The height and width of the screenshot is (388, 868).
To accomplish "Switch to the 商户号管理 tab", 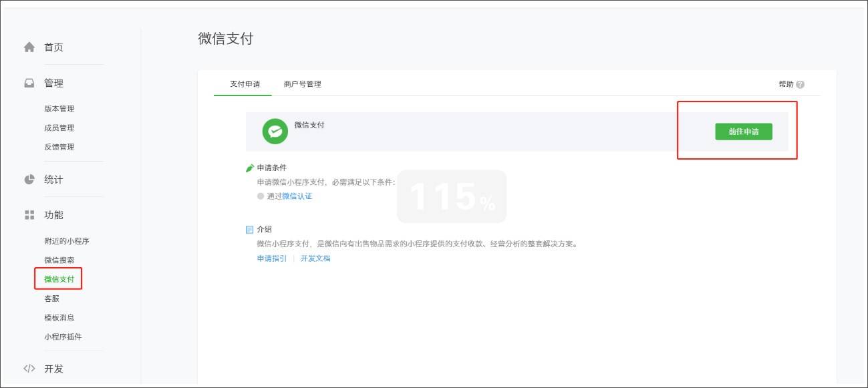I will [x=302, y=84].
